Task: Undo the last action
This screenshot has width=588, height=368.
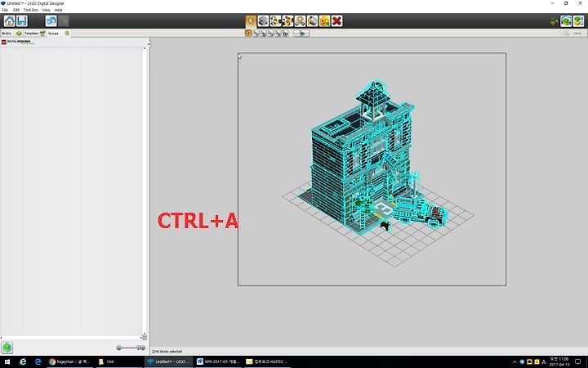Action: [51, 21]
